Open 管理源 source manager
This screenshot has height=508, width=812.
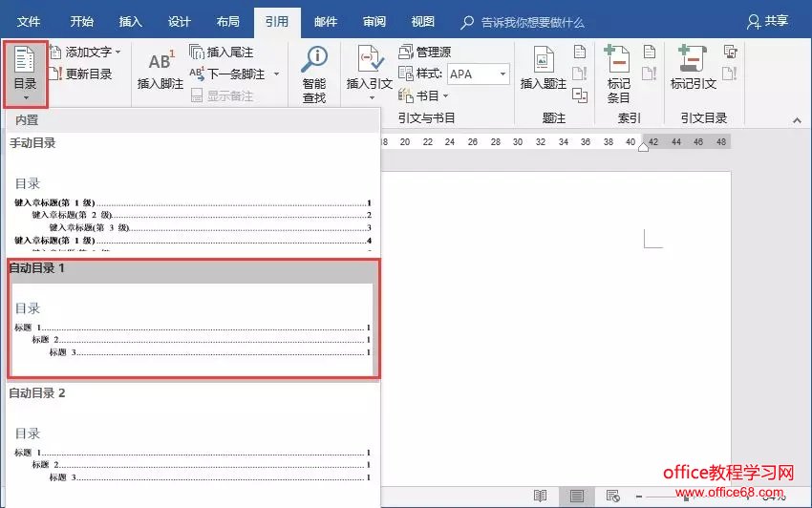(425, 52)
